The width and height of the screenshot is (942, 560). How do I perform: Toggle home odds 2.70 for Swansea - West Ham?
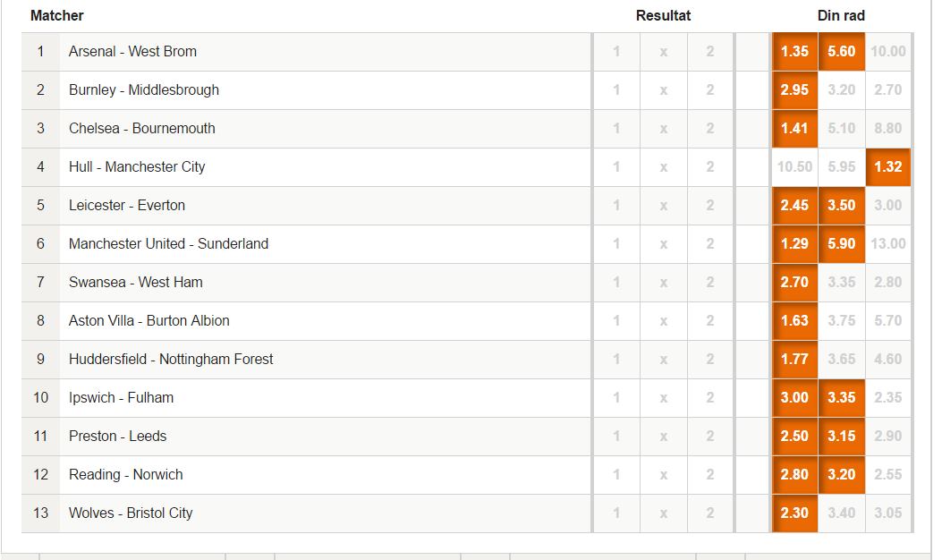(794, 283)
